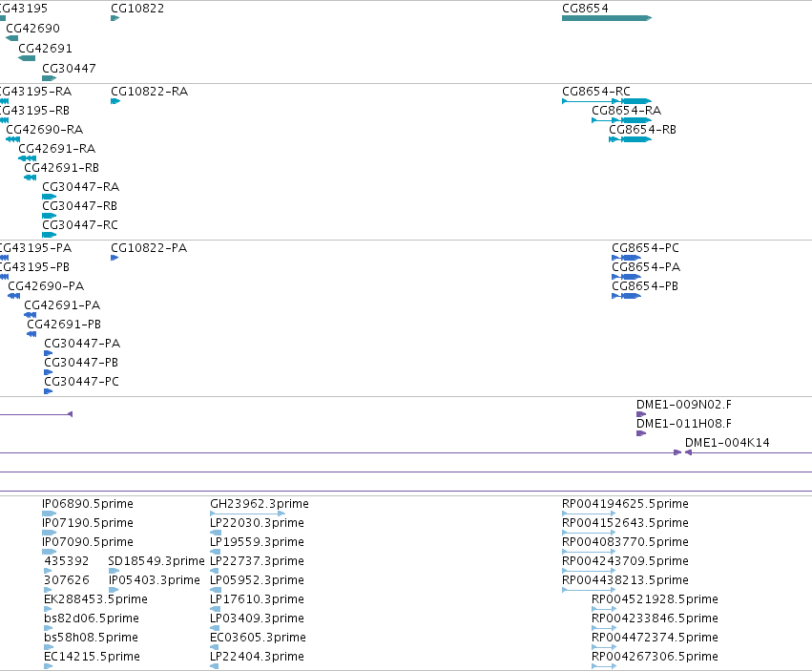Select protein CG43195-PB
Screen dimensions: 812x671
coord(4,277)
